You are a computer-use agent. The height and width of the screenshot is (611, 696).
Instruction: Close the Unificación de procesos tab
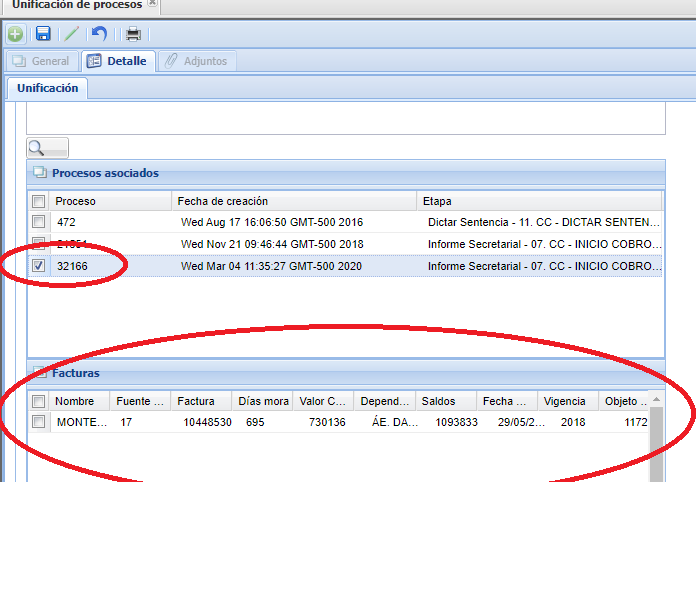tap(152, 5)
